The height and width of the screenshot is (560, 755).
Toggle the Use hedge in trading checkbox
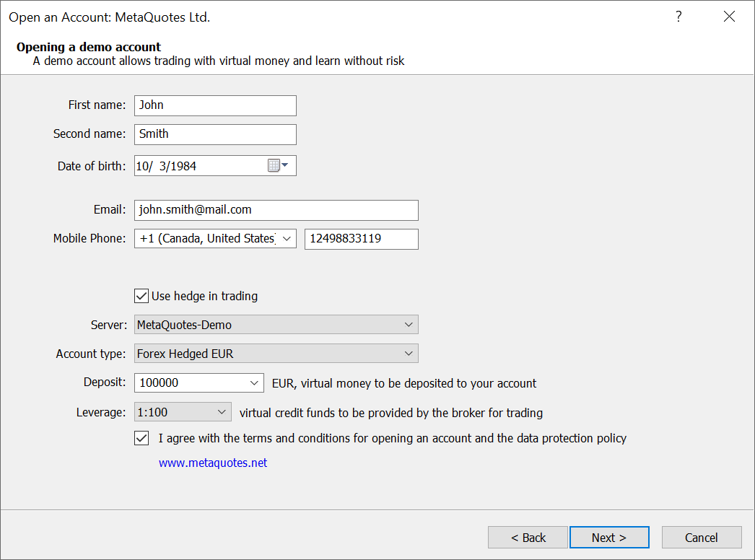point(141,295)
